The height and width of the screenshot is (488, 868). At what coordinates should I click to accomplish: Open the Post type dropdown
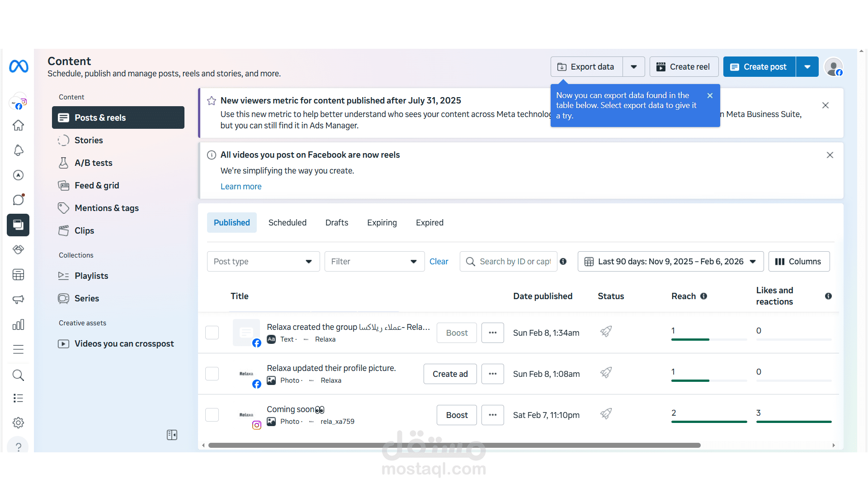click(x=263, y=261)
